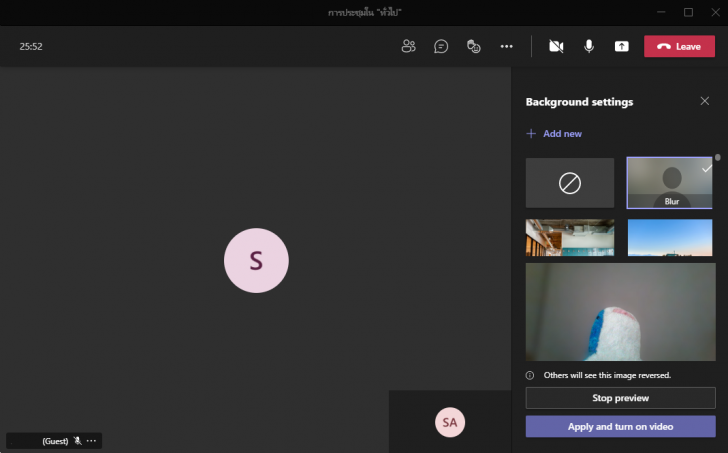Select the Blur background option
The width and height of the screenshot is (728, 453).
point(670,183)
